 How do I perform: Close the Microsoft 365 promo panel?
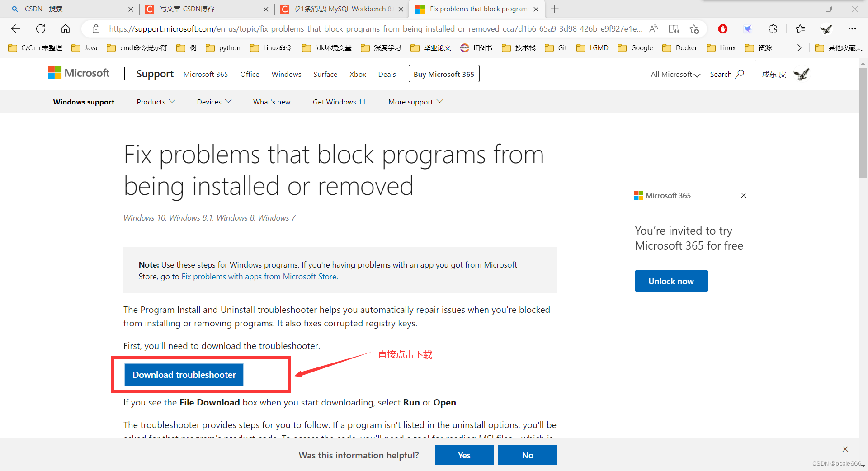tap(744, 195)
